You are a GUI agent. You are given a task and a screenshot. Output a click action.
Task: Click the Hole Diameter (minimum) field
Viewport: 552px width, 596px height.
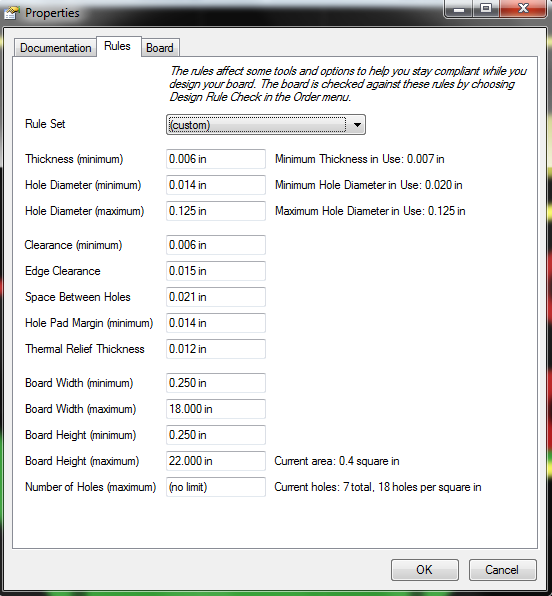(x=216, y=185)
